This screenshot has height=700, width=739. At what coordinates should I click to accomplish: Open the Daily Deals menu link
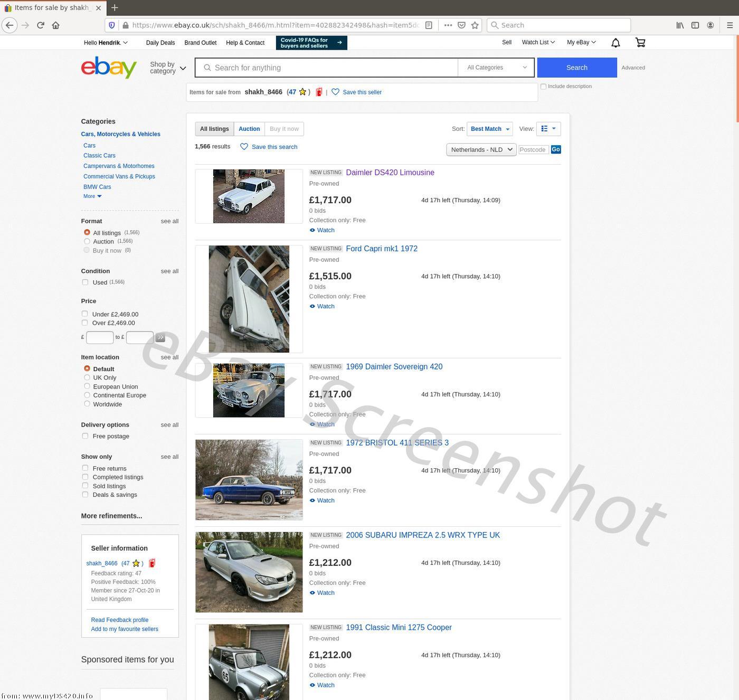click(160, 43)
